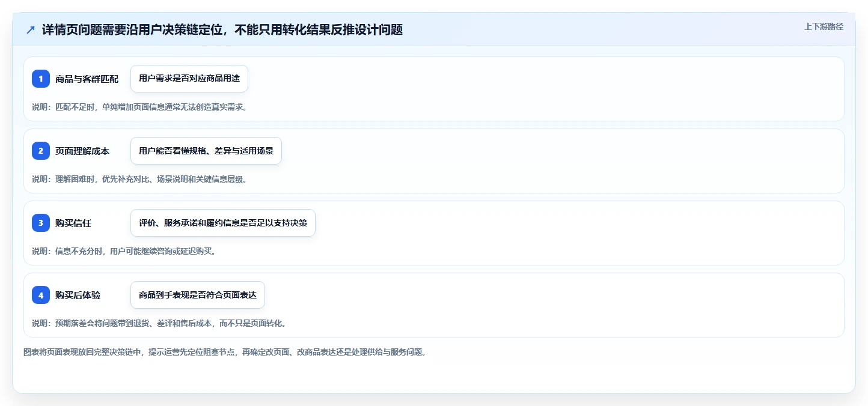Select the 购买信任 heading
Screen dimensions: 868x406
pyautogui.click(x=73, y=223)
